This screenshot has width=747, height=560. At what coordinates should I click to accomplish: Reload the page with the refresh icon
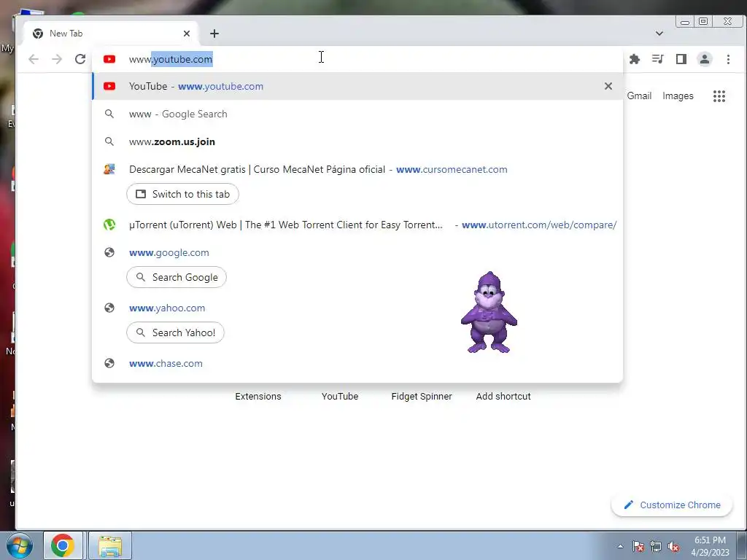tap(80, 59)
